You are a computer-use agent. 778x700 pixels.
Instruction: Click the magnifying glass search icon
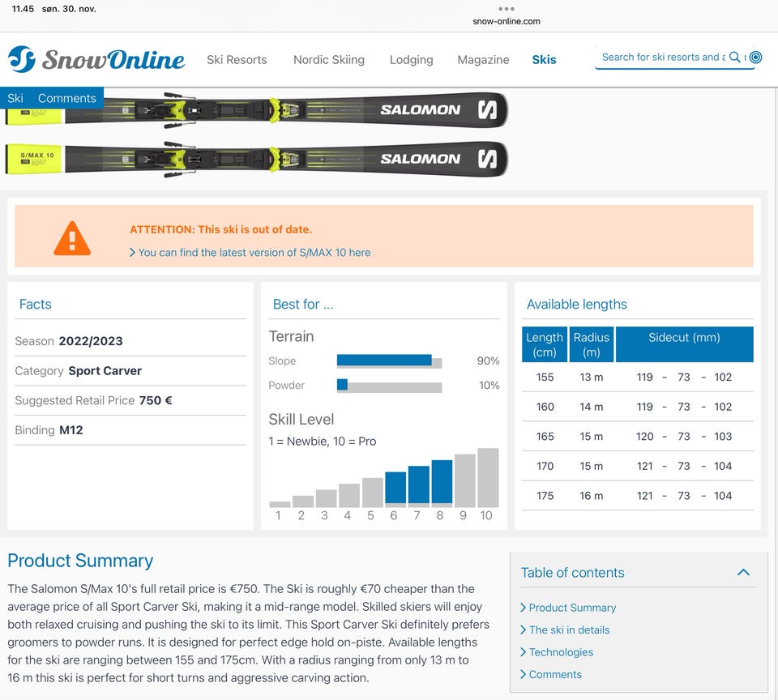(735, 57)
